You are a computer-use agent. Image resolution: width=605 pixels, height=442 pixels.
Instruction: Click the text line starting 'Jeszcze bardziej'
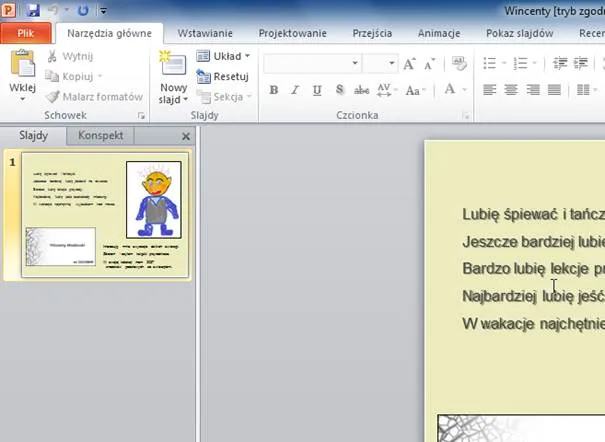(x=534, y=242)
